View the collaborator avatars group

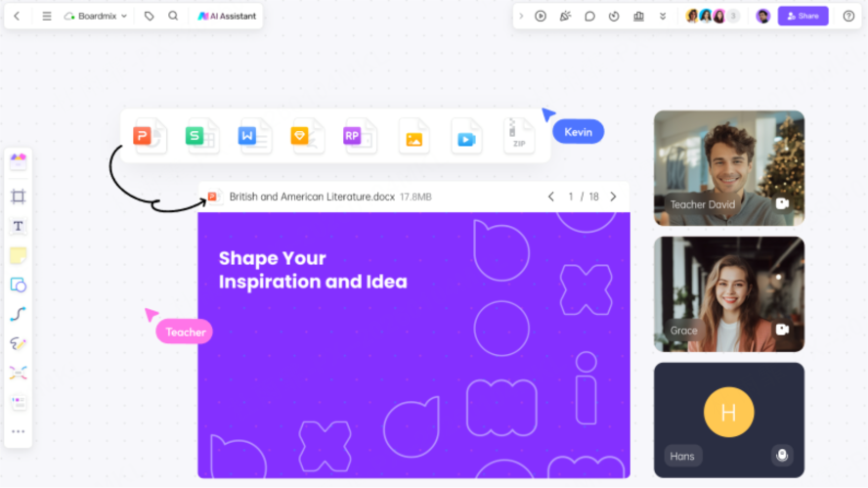click(x=712, y=16)
